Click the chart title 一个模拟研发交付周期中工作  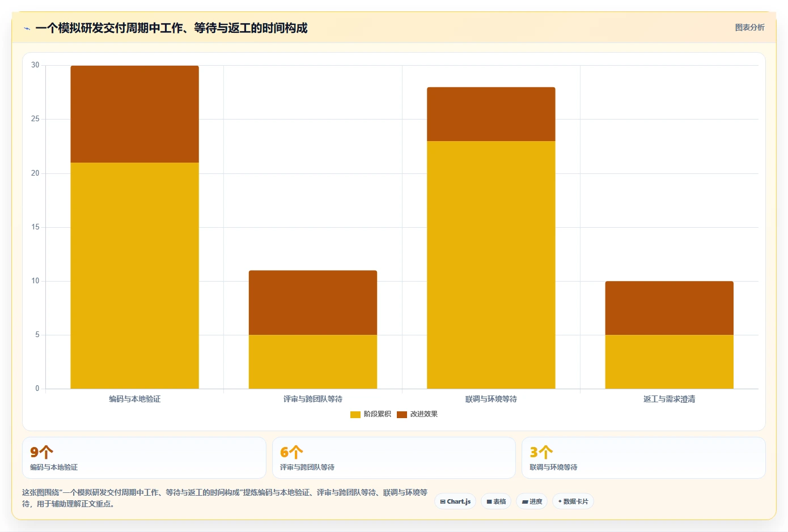click(x=171, y=28)
